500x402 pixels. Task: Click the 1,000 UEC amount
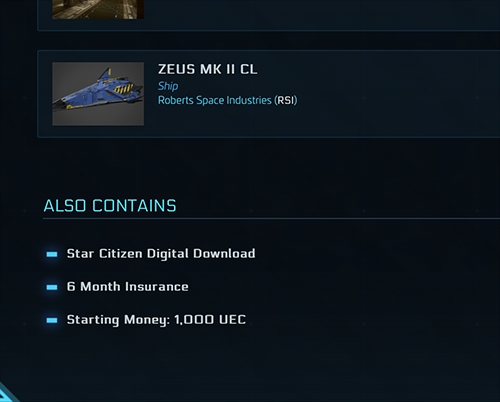[x=210, y=320]
